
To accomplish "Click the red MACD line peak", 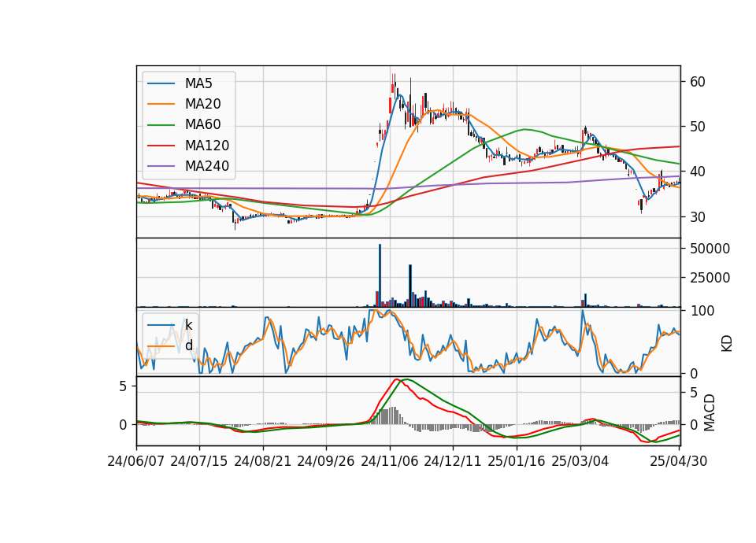I will pos(396,379).
